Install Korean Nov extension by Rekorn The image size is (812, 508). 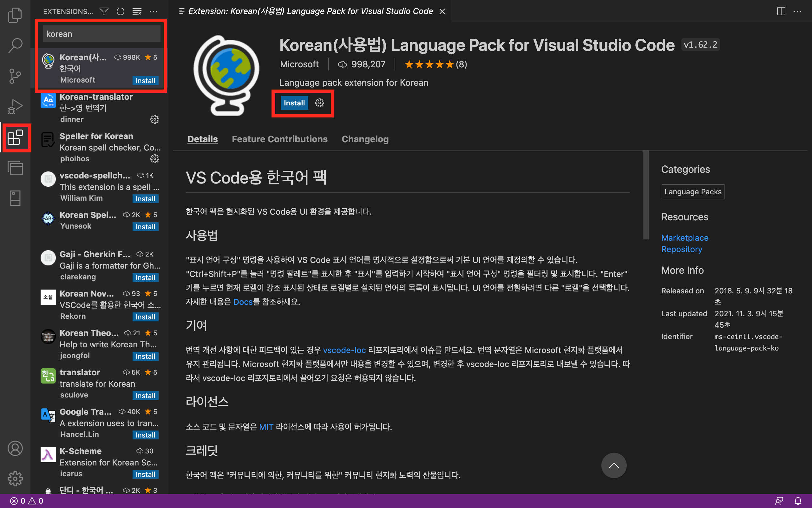coord(145,317)
